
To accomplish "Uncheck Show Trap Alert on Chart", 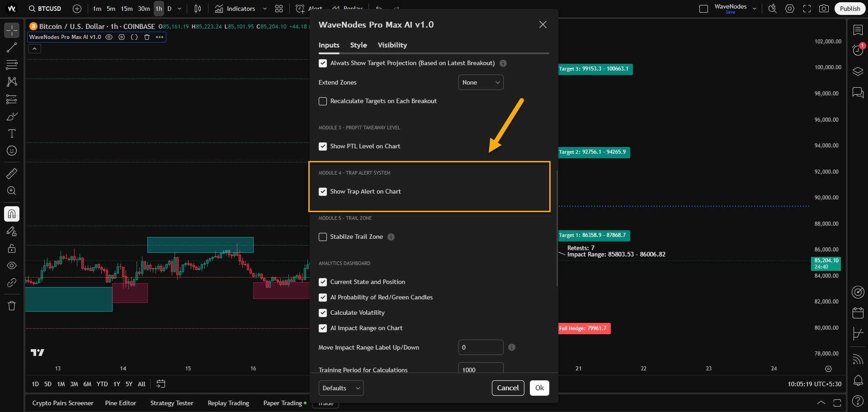I will coord(323,191).
